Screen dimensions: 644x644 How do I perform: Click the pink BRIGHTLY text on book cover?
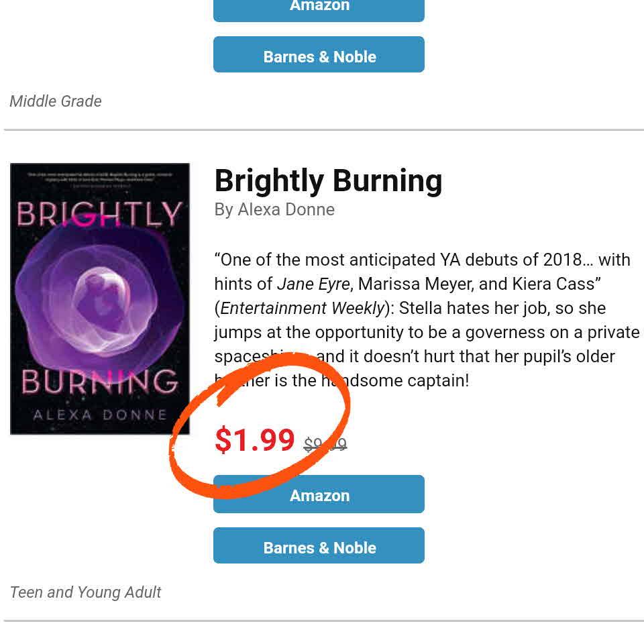point(99,215)
